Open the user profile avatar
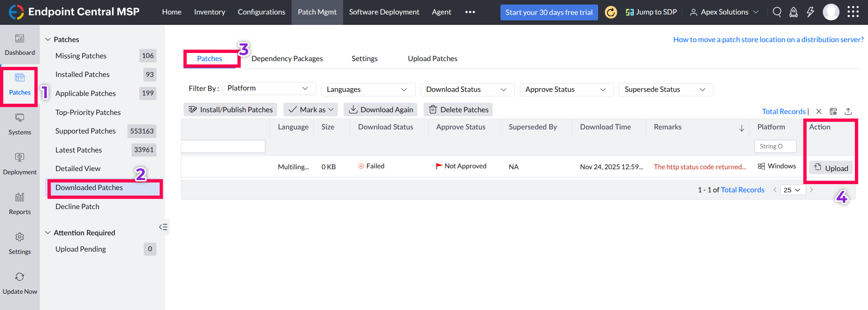This screenshot has width=868, height=310. tap(831, 12)
